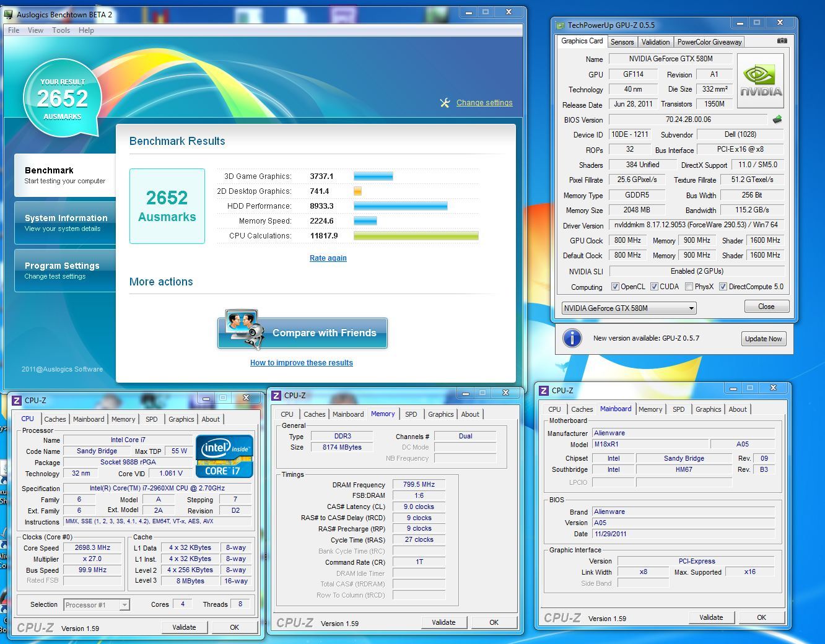This screenshot has height=644, width=825.
Task: Open Graphics tab in the CPU-Z Mainboard window
Action: (709, 409)
